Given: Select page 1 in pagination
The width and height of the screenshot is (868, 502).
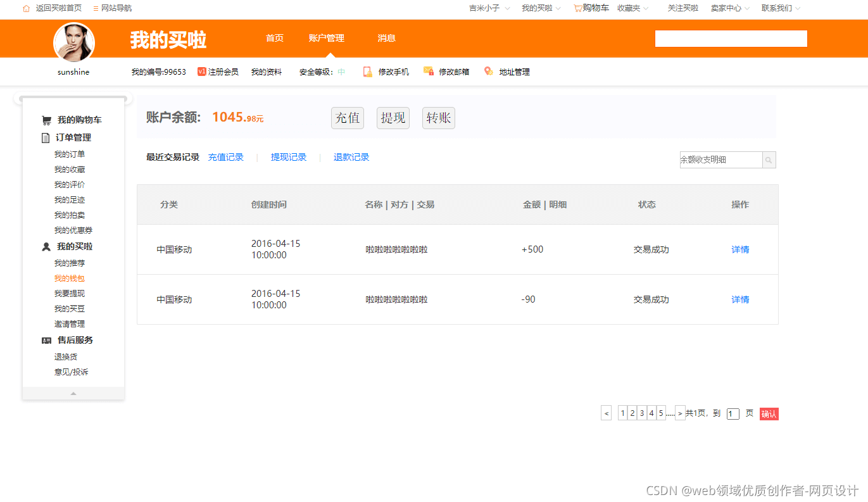Looking at the screenshot, I should [623, 413].
